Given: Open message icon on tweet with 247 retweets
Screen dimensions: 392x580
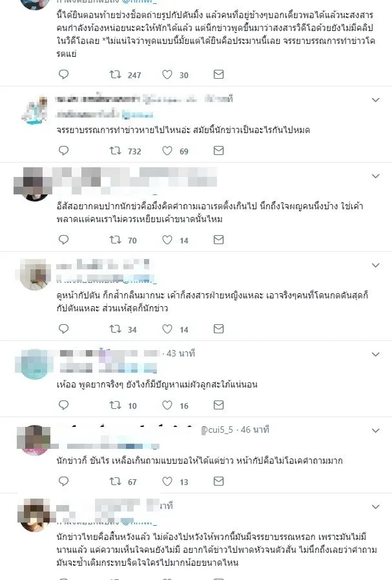Looking at the screenshot, I should coord(218,74).
